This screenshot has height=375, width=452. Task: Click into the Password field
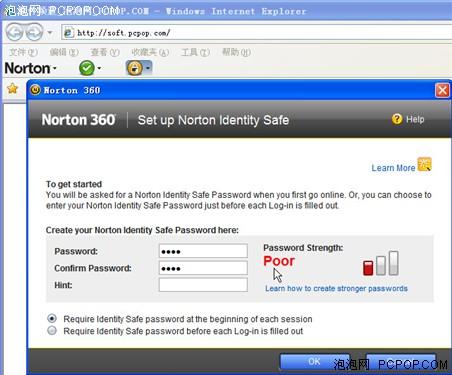coord(203,251)
